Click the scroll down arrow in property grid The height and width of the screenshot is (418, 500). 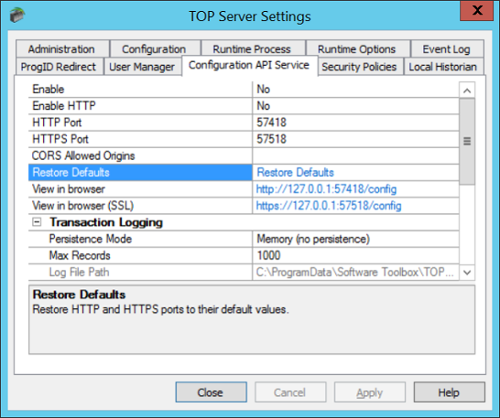pyautogui.click(x=467, y=272)
